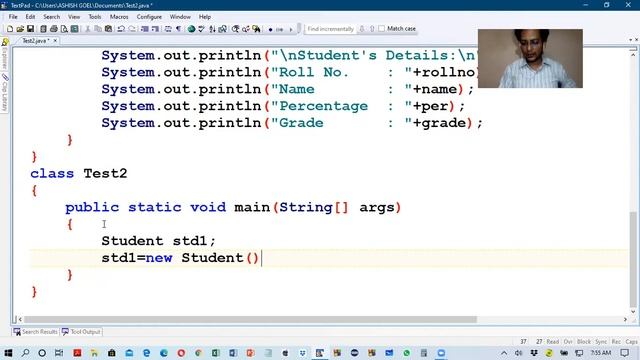640x360 pixels.
Task: Click the taskbar clock showing 7:55 AM
Action: tap(601, 353)
